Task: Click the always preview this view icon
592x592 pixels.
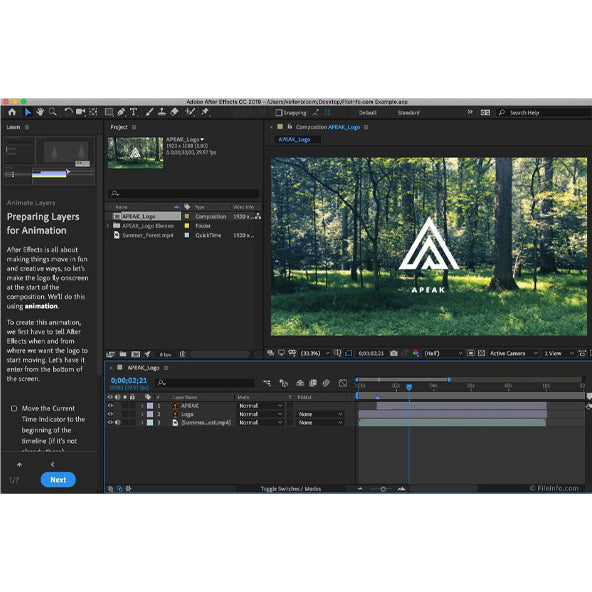Action: pyautogui.click(x=270, y=353)
